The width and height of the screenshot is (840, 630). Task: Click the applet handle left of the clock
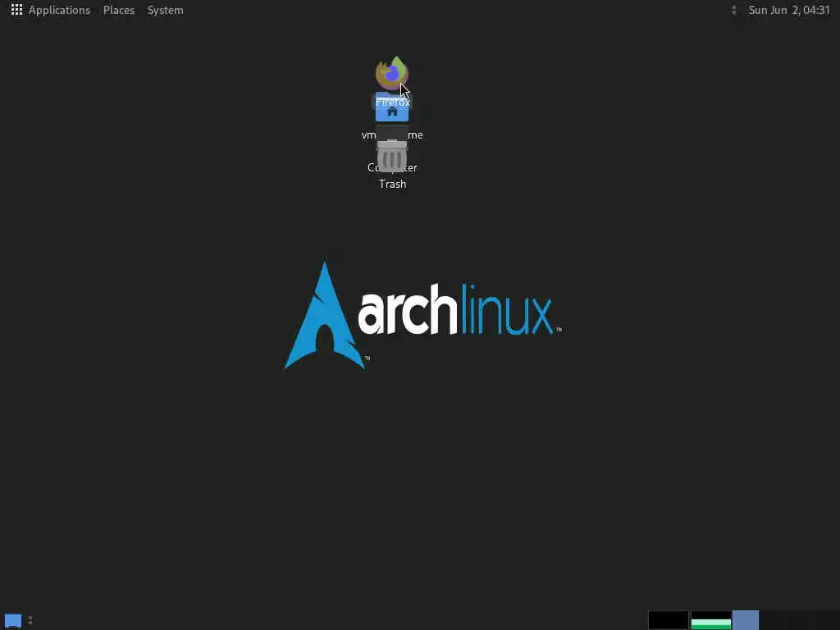pos(734,10)
